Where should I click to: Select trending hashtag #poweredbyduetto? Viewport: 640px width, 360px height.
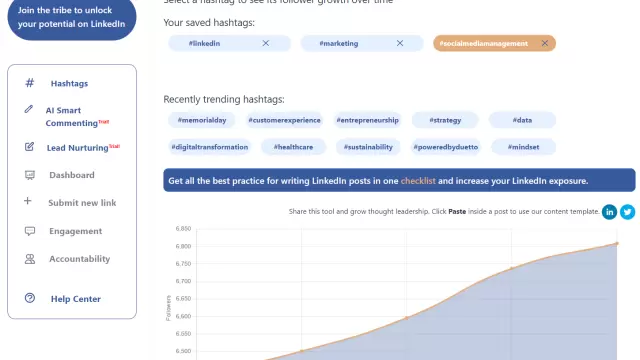pos(446,147)
